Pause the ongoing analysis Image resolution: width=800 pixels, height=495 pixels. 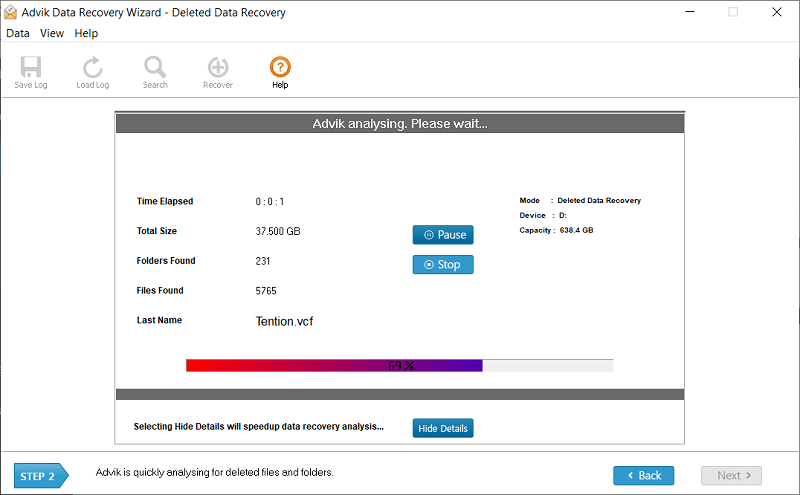click(443, 235)
